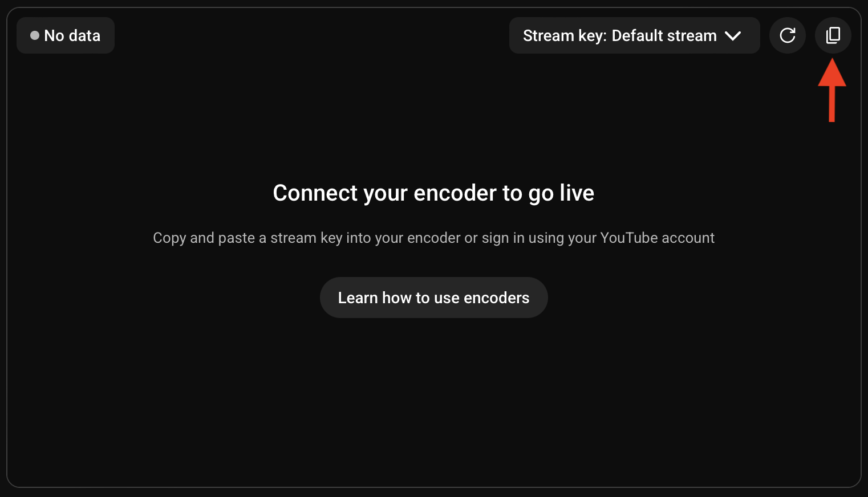Click the round button with the reload arrow

pyautogui.click(x=788, y=35)
